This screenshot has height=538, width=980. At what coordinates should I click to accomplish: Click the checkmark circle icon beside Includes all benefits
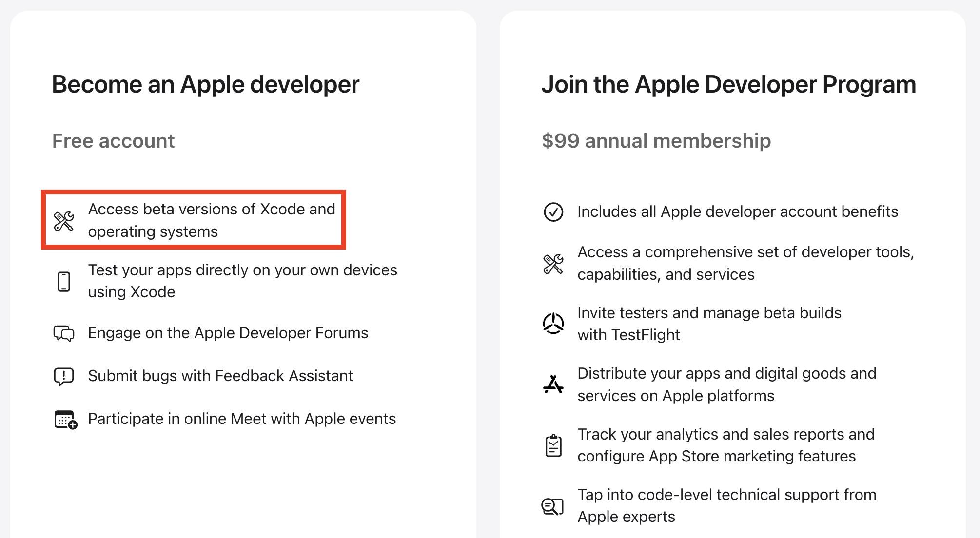(553, 212)
